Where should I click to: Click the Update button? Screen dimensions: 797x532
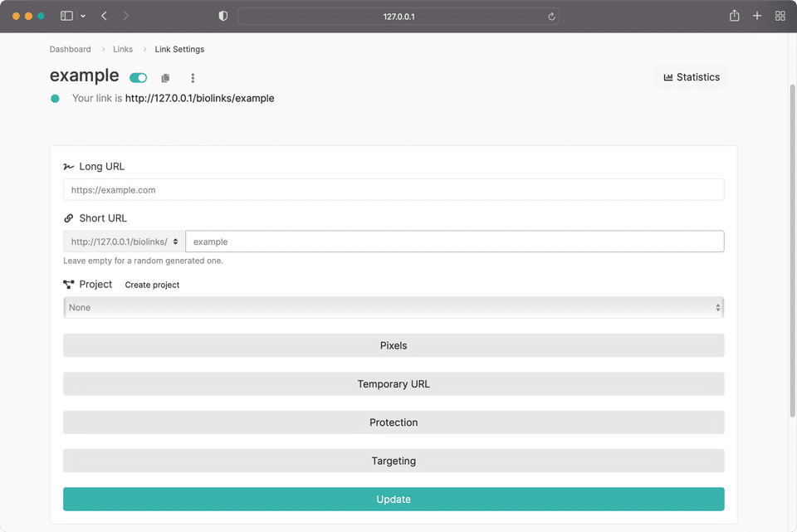point(394,499)
